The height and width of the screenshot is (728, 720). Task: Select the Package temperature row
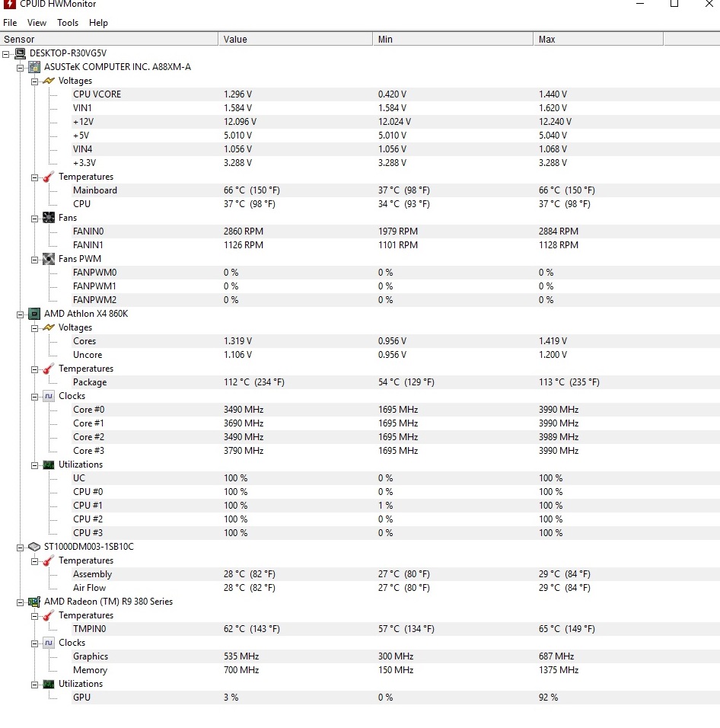pos(396,382)
